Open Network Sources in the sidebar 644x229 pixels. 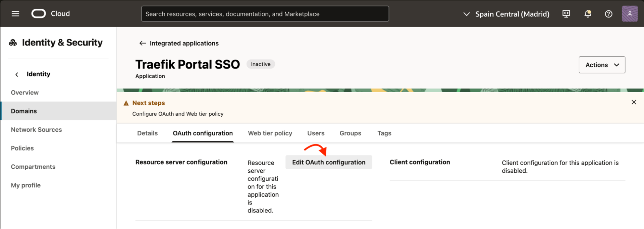(36, 130)
